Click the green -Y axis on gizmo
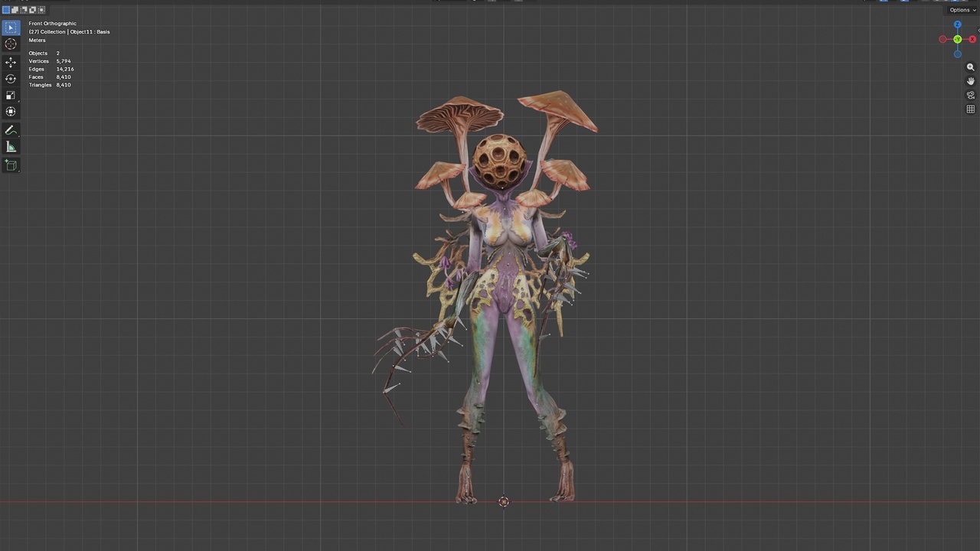 [x=957, y=40]
